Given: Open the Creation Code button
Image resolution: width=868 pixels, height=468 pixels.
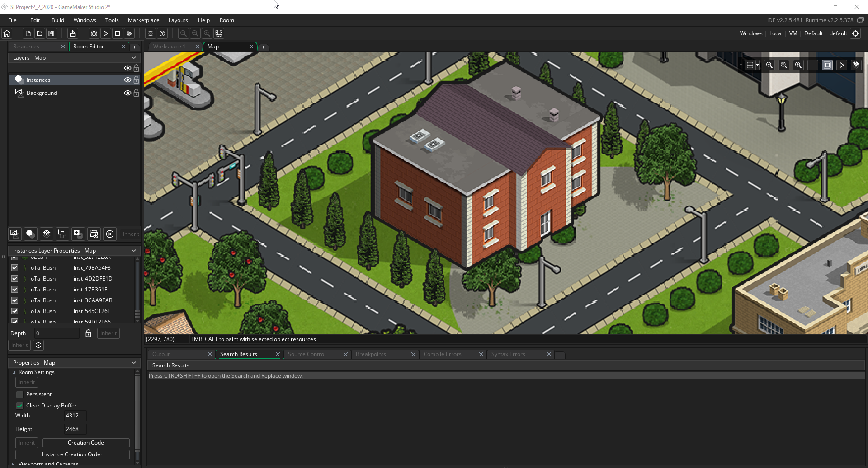Looking at the screenshot, I should click(x=86, y=443).
